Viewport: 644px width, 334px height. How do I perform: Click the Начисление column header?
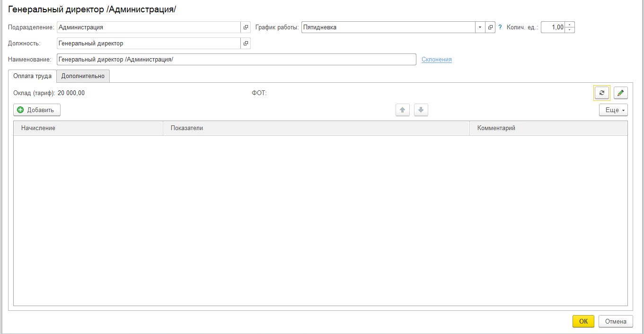coord(88,128)
